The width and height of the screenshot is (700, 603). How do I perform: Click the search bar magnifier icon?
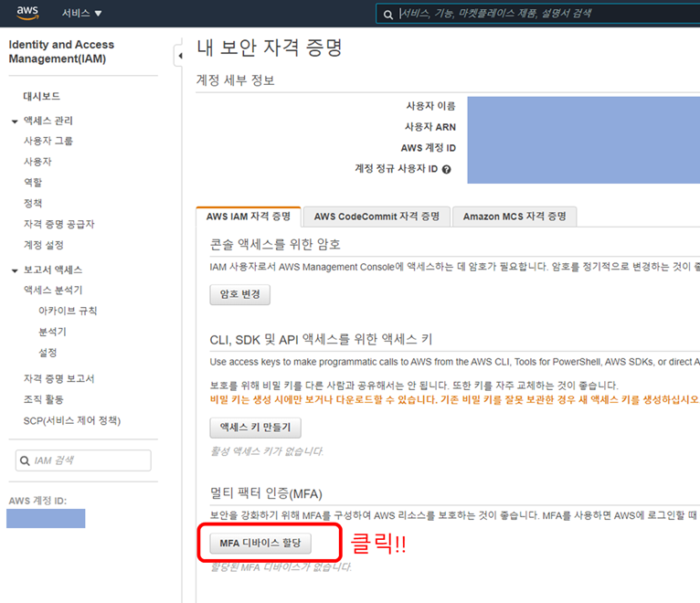tap(388, 15)
